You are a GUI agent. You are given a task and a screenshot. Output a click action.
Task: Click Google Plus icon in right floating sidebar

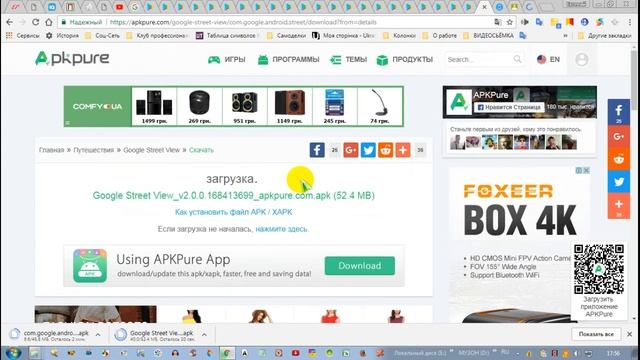point(619,137)
